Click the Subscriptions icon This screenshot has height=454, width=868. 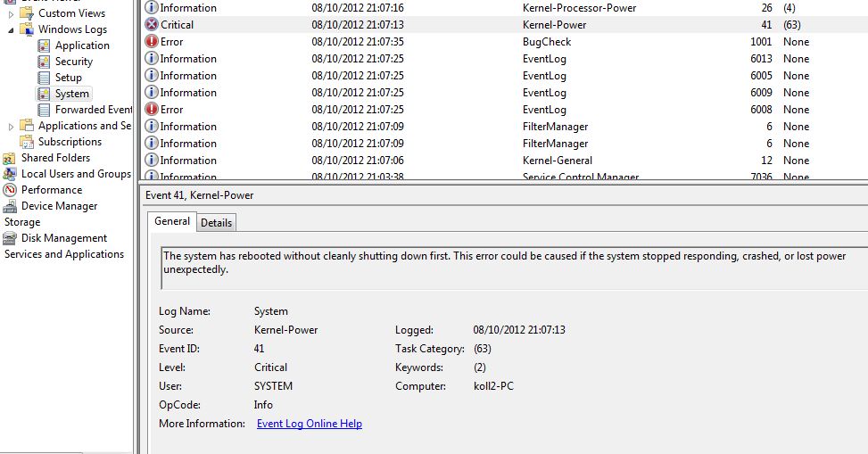27,142
